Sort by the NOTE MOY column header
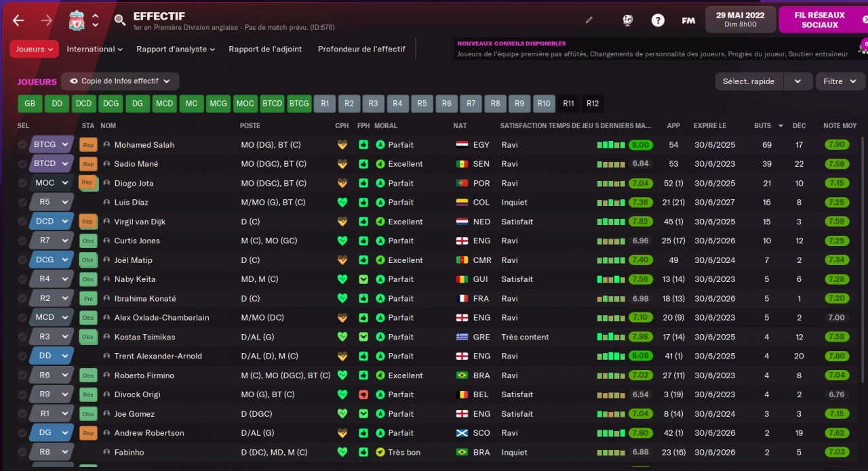This screenshot has width=868, height=471. [840, 126]
